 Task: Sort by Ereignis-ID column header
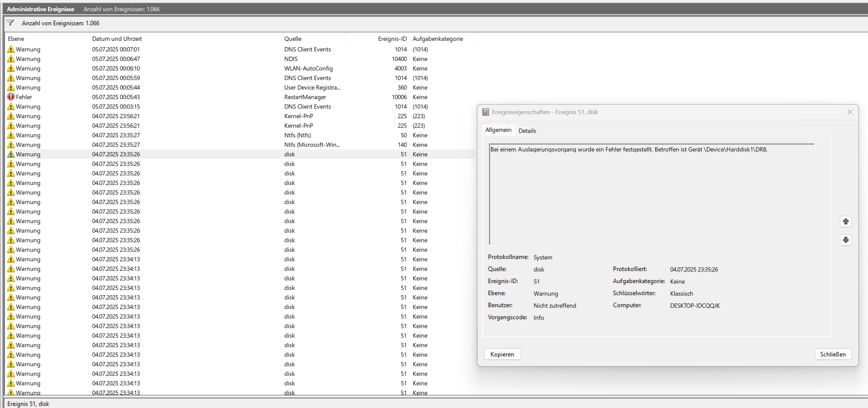pos(392,39)
